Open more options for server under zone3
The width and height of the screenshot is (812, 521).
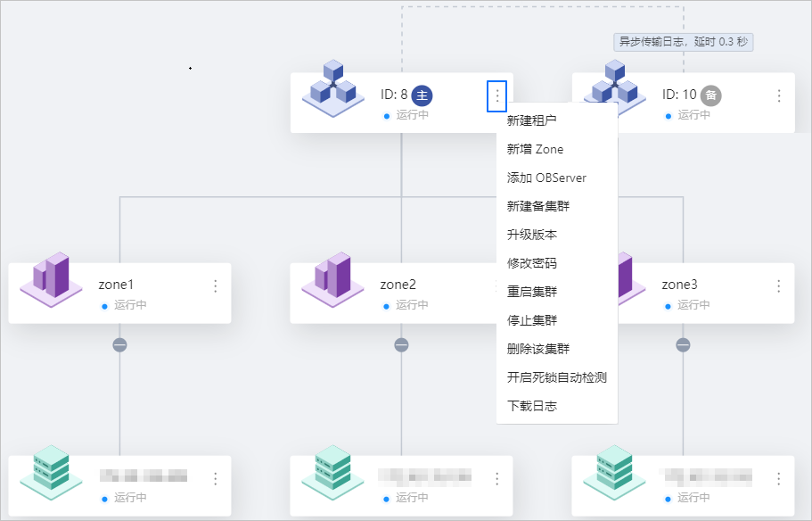click(779, 479)
